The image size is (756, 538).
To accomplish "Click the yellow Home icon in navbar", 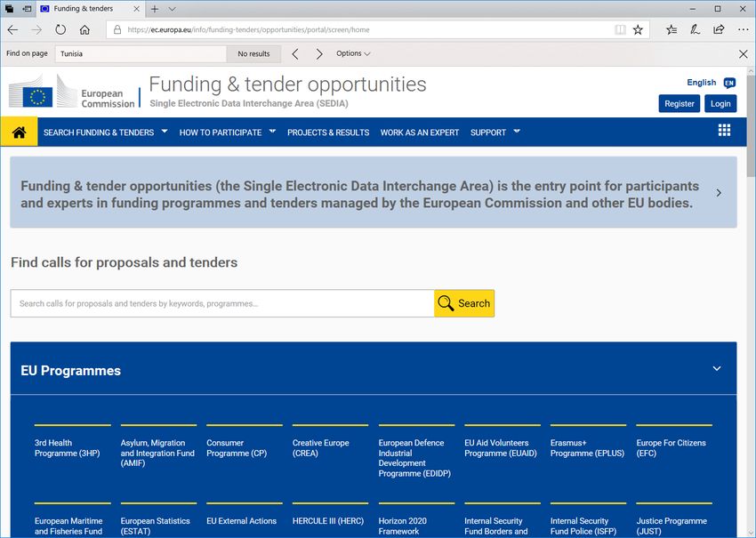I will pyautogui.click(x=20, y=132).
